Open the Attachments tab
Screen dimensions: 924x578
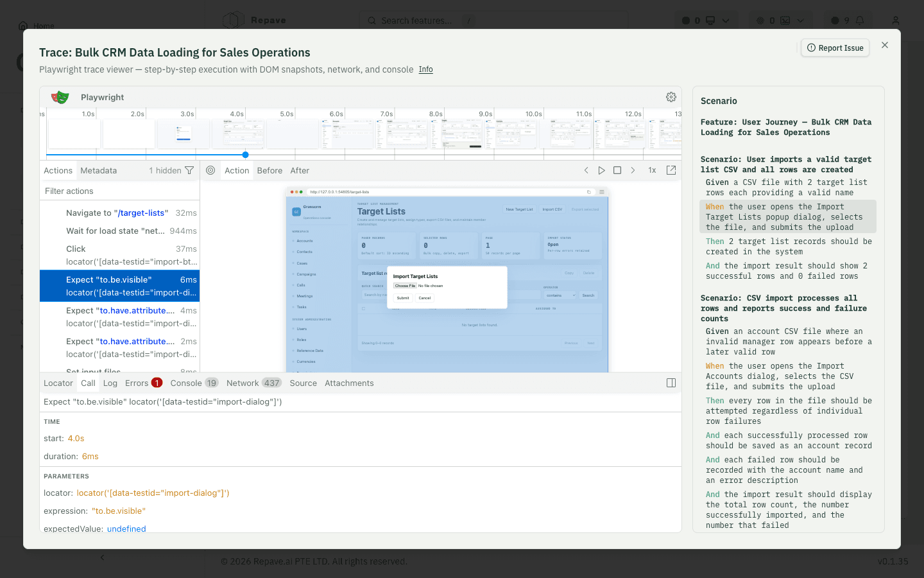point(349,383)
